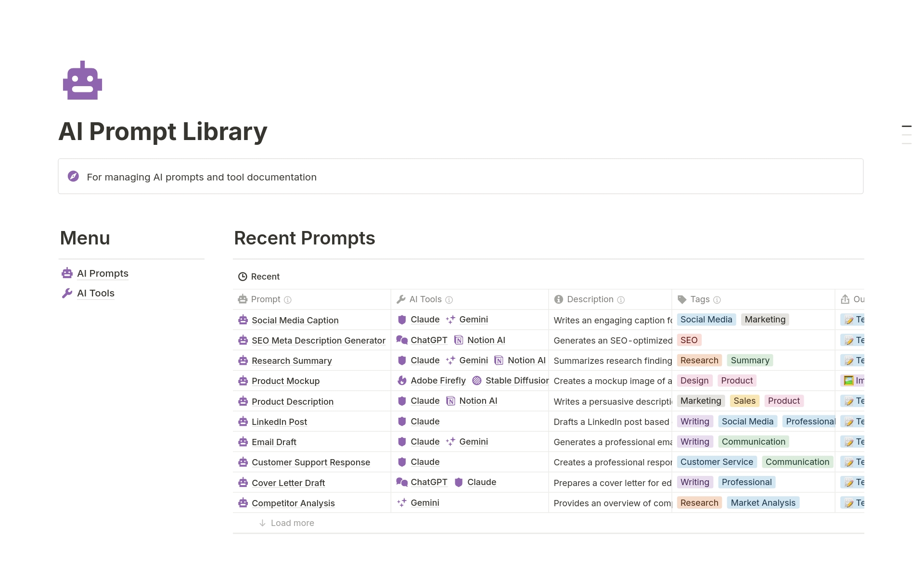The width and height of the screenshot is (924, 577).
Task: Click the Adobe Firefly icon in Product Mockup row
Action: point(402,381)
